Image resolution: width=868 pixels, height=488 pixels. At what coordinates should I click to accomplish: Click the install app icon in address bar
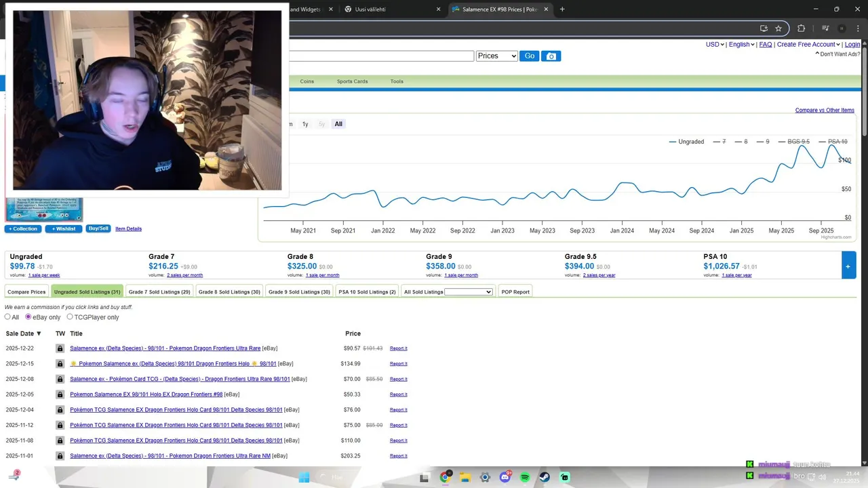[764, 28]
